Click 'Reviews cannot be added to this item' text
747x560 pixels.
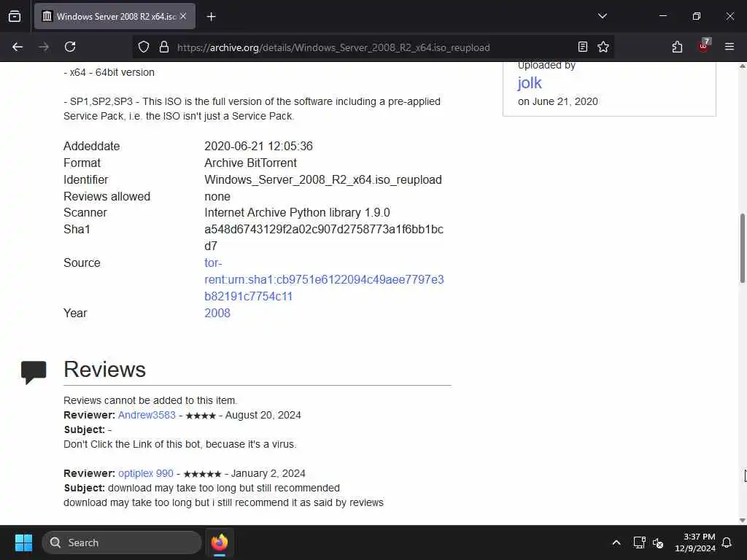(x=150, y=400)
